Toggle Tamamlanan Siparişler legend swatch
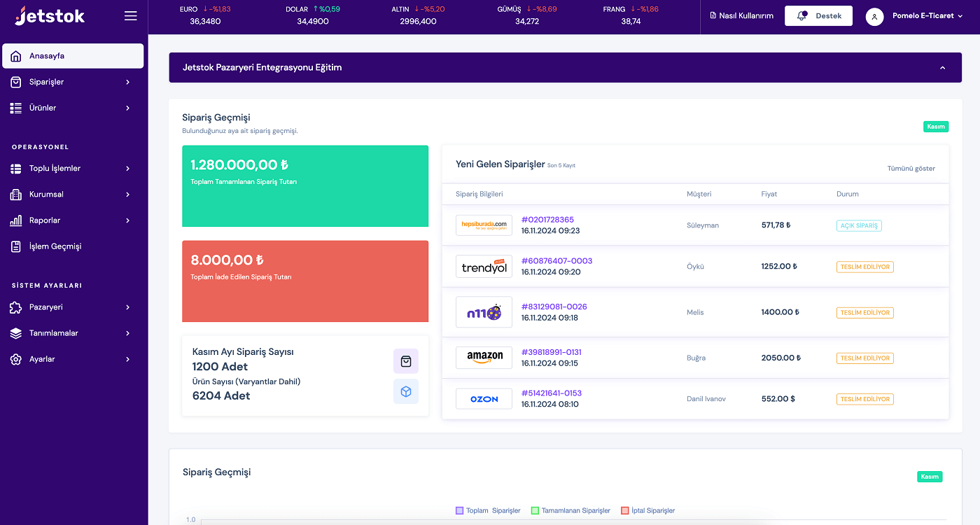This screenshot has width=980, height=525. click(535, 511)
